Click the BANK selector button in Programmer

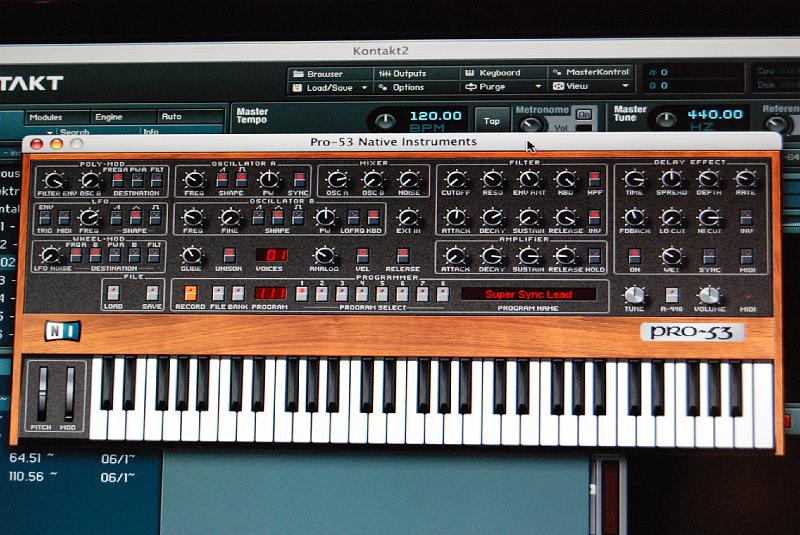238,293
